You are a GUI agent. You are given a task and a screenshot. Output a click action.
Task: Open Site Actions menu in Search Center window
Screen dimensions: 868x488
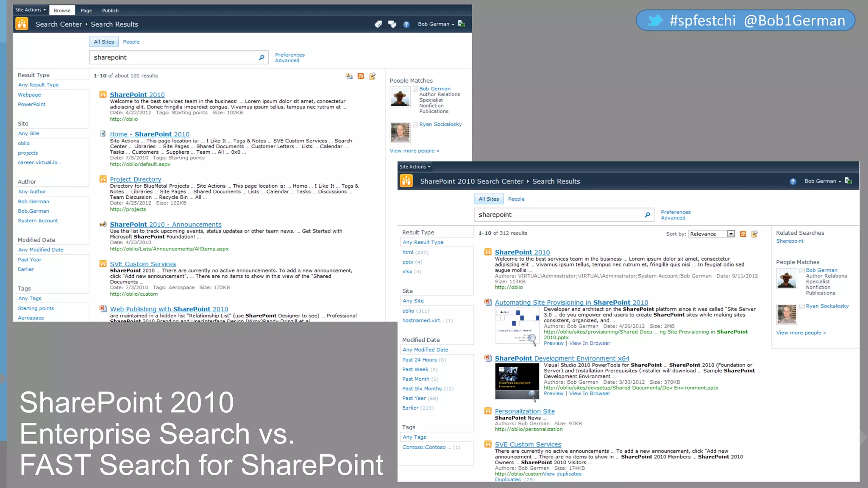[31, 10]
